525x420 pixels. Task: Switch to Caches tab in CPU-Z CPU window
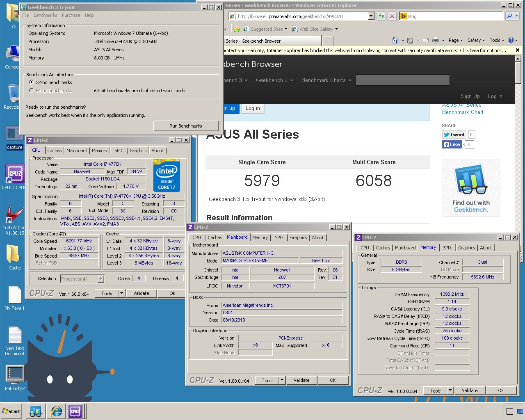click(x=54, y=151)
